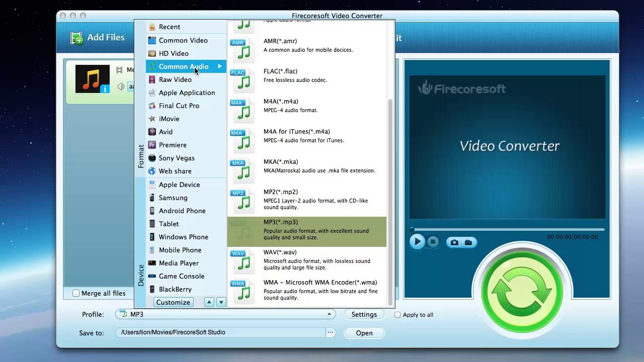Choose WMA - Microsoft WMA Encoder entry

(x=307, y=292)
